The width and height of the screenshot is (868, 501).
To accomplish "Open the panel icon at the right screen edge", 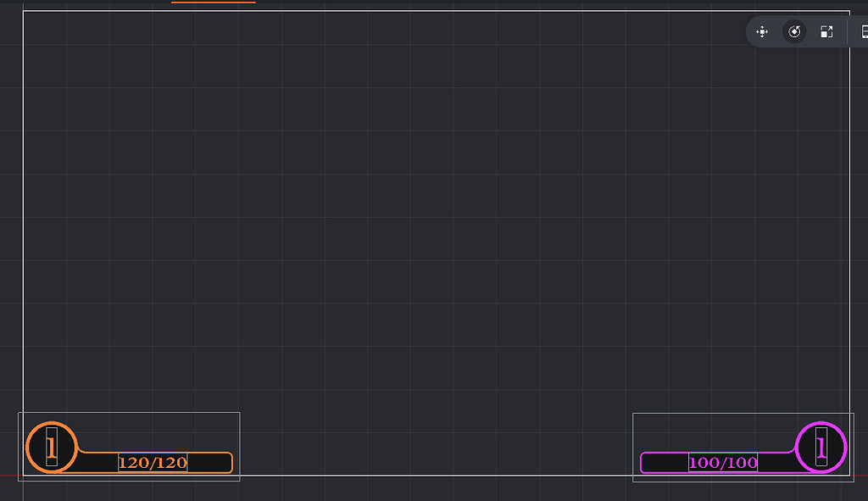I will coord(864,31).
